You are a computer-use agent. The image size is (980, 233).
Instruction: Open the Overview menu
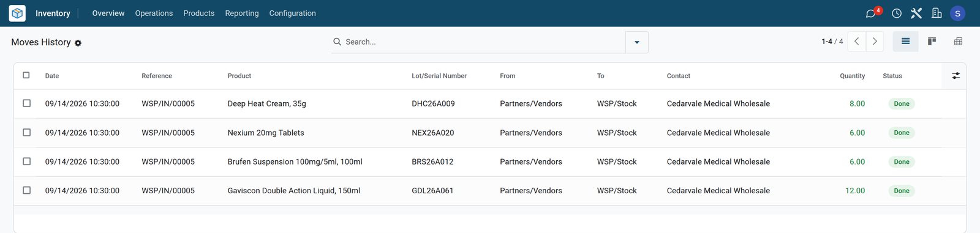108,13
